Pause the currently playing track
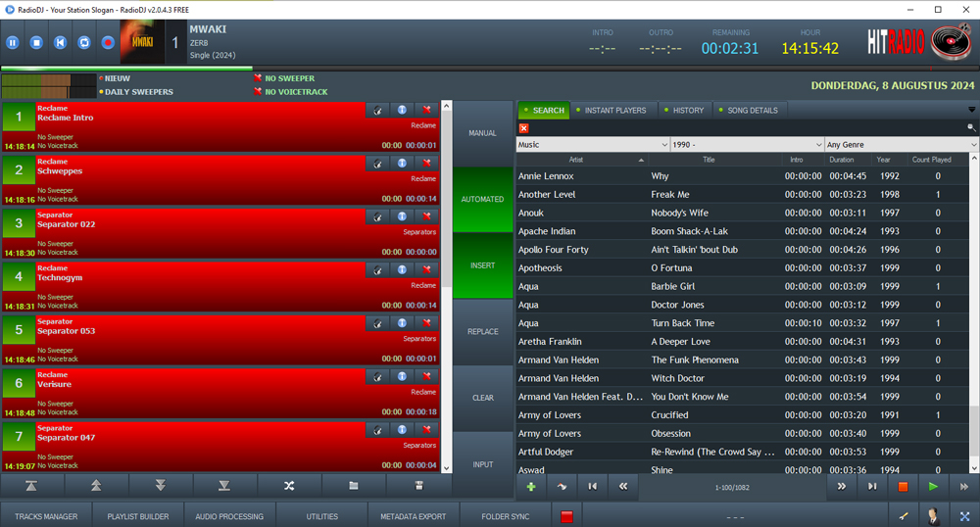This screenshot has height=527, width=980. click(13, 42)
